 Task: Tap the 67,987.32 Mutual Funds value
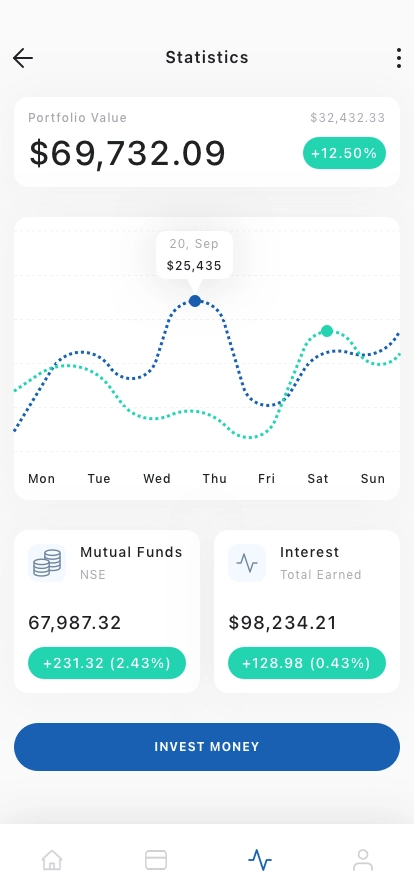click(75, 623)
